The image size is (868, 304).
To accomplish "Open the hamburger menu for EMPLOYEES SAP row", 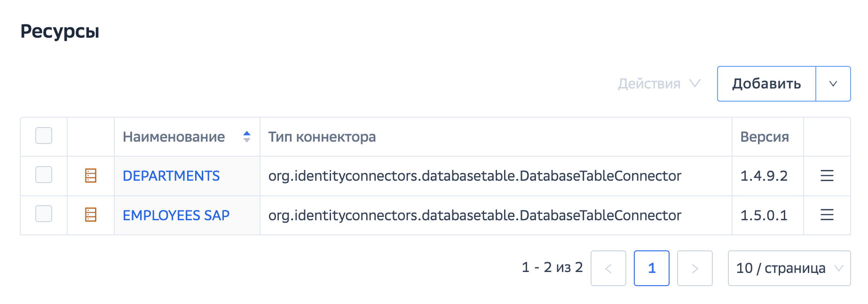I will [x=827, y=215].
